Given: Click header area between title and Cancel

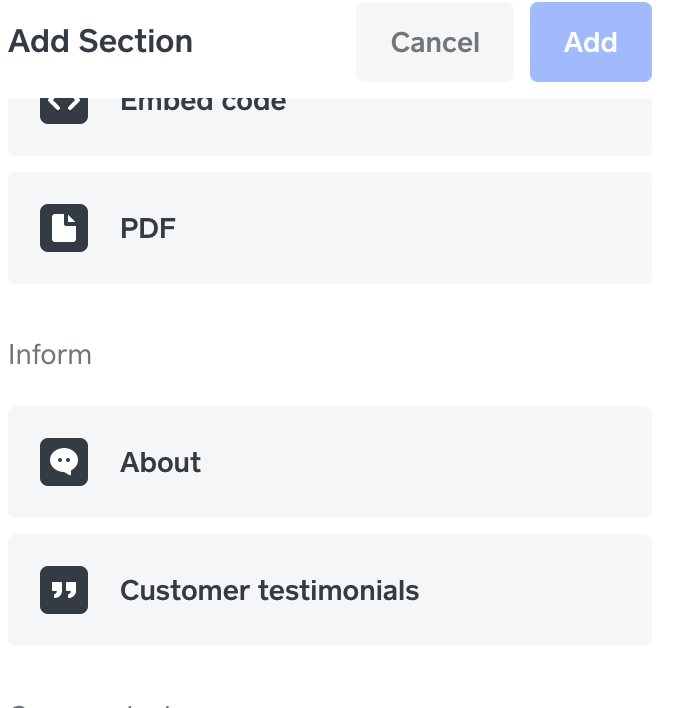Looking at the screenshot, I should click(275, 42).
